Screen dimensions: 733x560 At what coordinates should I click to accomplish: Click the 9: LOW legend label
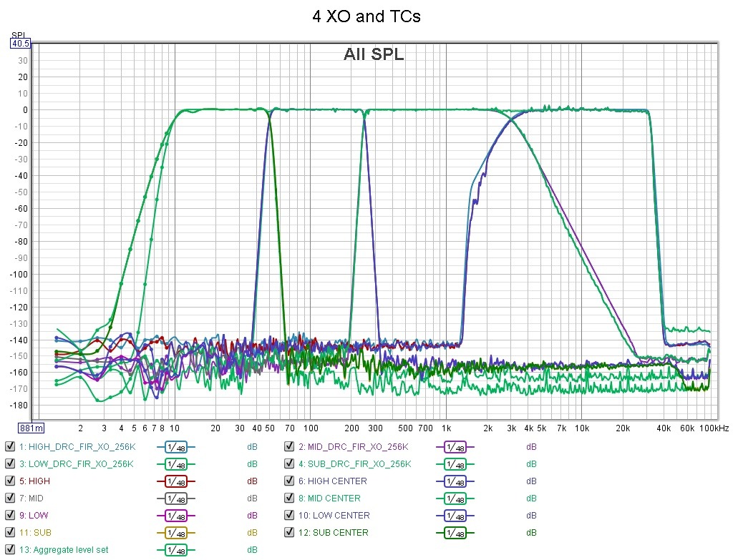coord(33,515)
